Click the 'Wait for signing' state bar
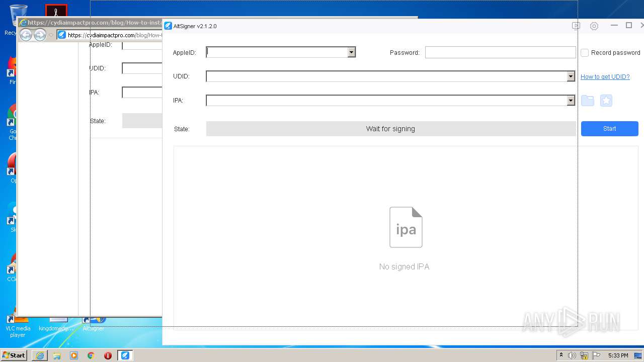 tap(390, 129)
